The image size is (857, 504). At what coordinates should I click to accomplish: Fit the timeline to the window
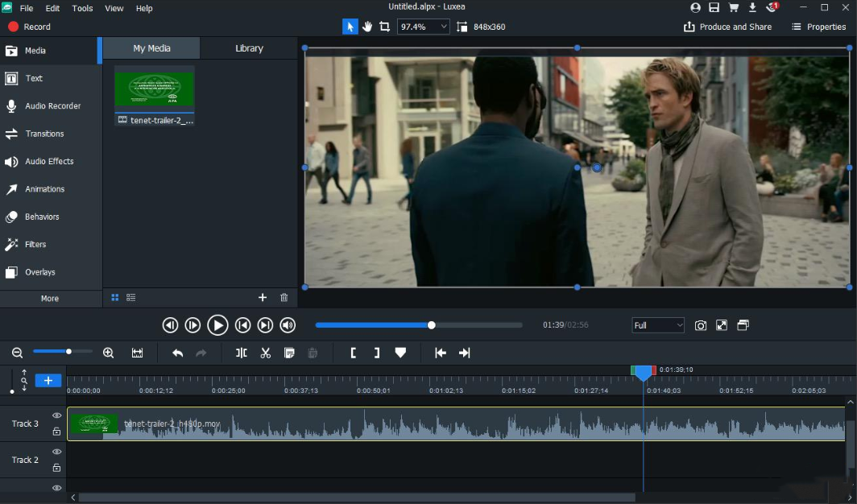pyautogui.click(x=137, y=353)
